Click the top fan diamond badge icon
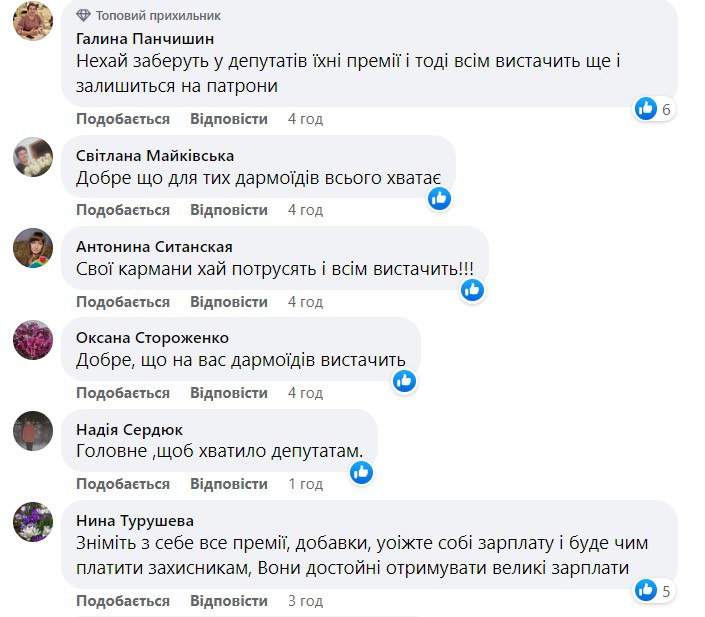Viewport: 705px width, 617px height. (84, 16)
